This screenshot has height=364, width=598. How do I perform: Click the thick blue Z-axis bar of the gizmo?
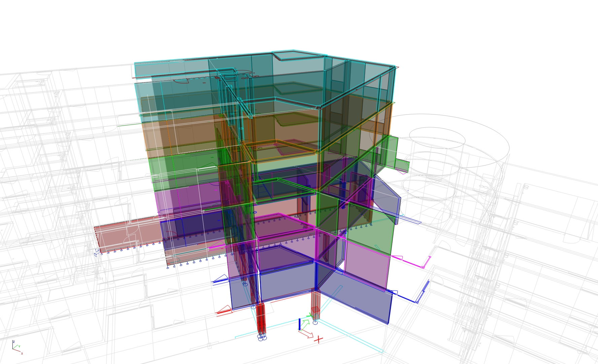(x=299, y=324)
